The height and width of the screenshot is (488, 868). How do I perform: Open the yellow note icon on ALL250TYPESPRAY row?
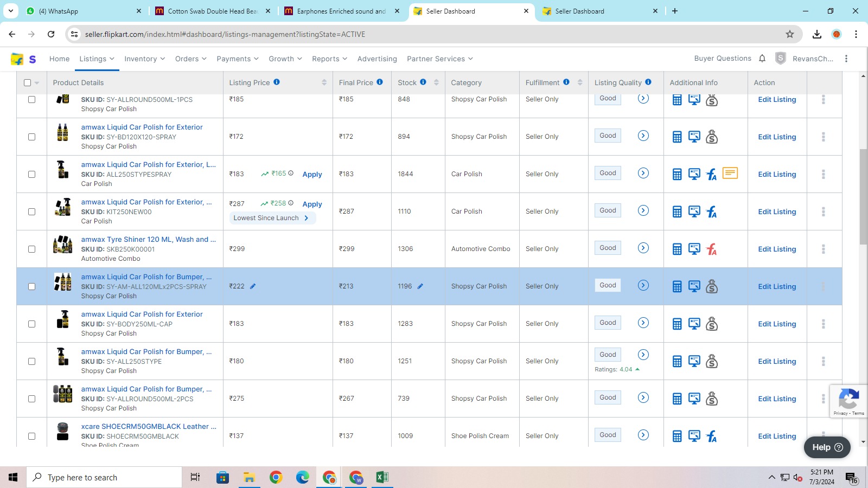point(730,172)
